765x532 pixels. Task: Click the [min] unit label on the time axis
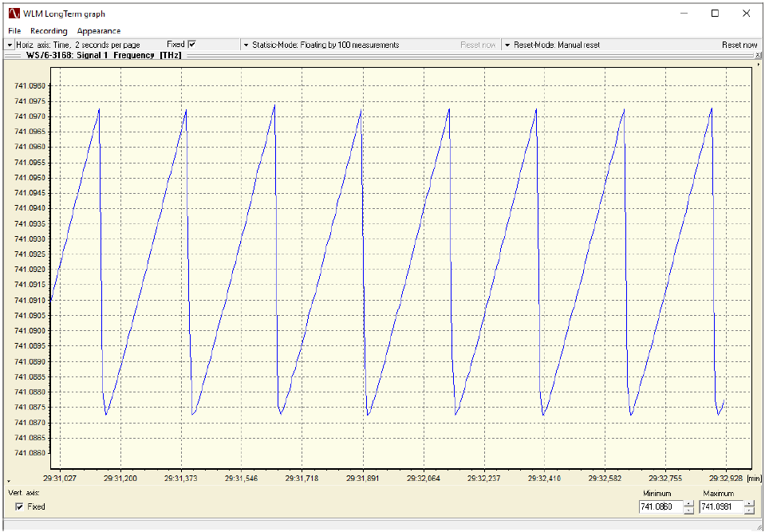pos(754,479)
